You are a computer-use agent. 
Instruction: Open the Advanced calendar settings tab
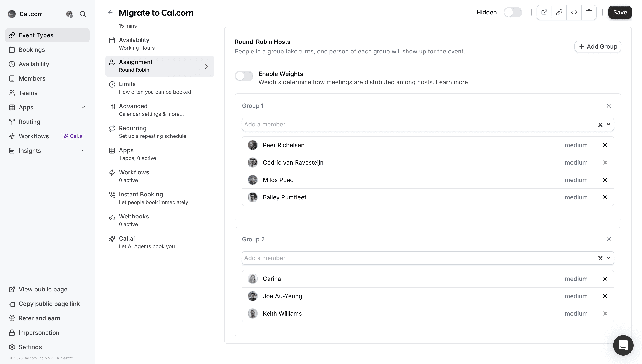[x=160, y=110]
